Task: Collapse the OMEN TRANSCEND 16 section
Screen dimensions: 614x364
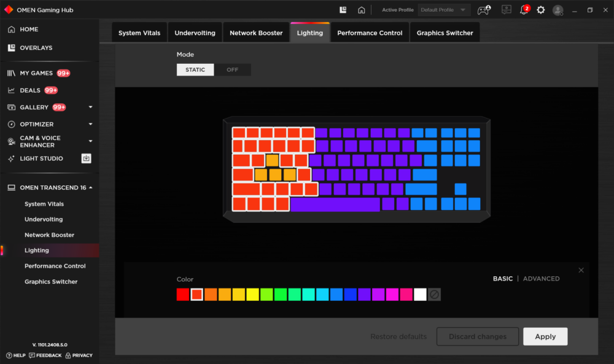Action: pos(90,187)
